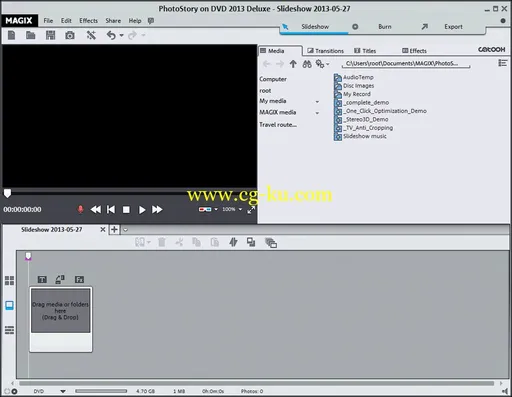Viewport: 512px width, 397px height.
Task: Select Computer in the media sidebar
Action: click(273, 79)
